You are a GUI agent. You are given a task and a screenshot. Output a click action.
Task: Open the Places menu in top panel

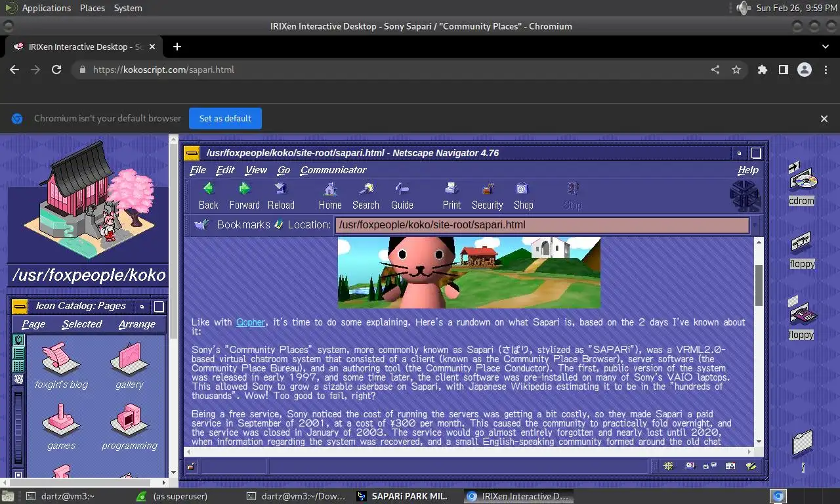93,8
